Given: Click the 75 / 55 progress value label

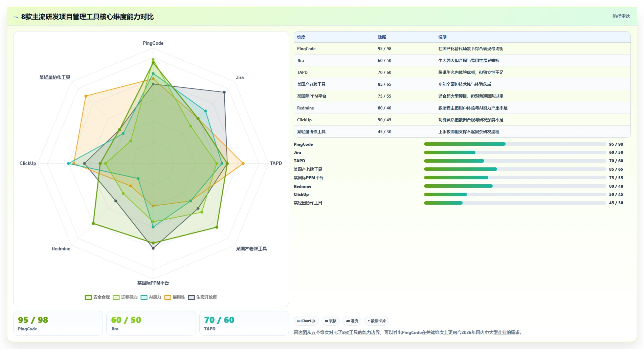Looking at the screenshot, I should click(616, 178).
